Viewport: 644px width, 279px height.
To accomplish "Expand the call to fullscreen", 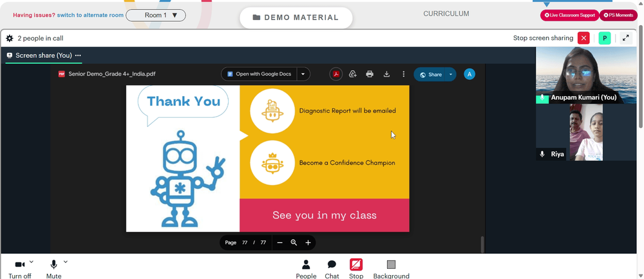I will 625,38.
